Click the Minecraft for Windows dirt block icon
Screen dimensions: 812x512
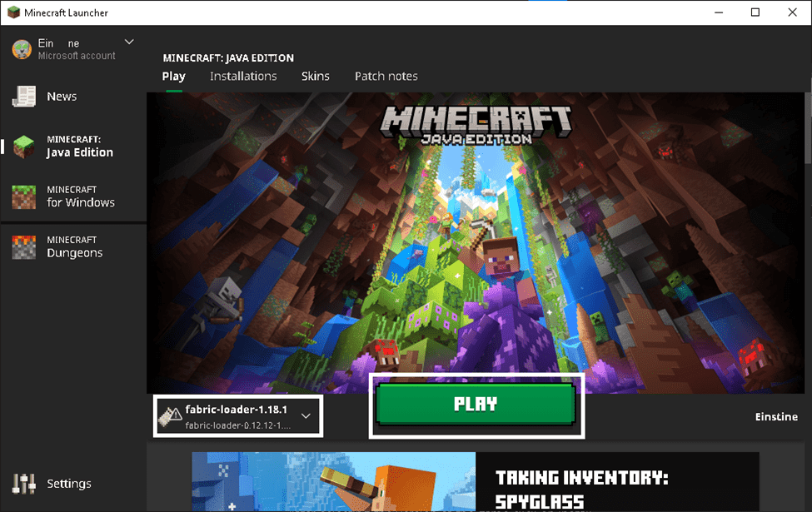24,196
